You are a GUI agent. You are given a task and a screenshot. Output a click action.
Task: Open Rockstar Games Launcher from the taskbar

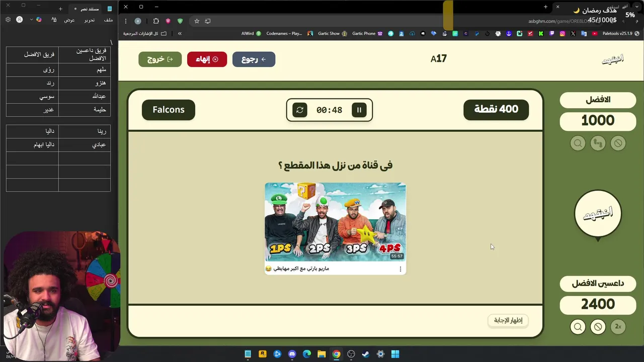263,354
